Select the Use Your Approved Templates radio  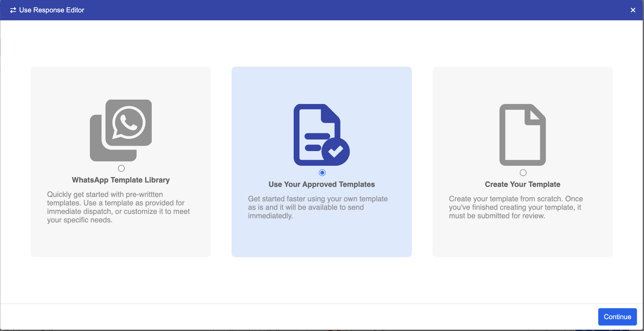coord(322,173)
